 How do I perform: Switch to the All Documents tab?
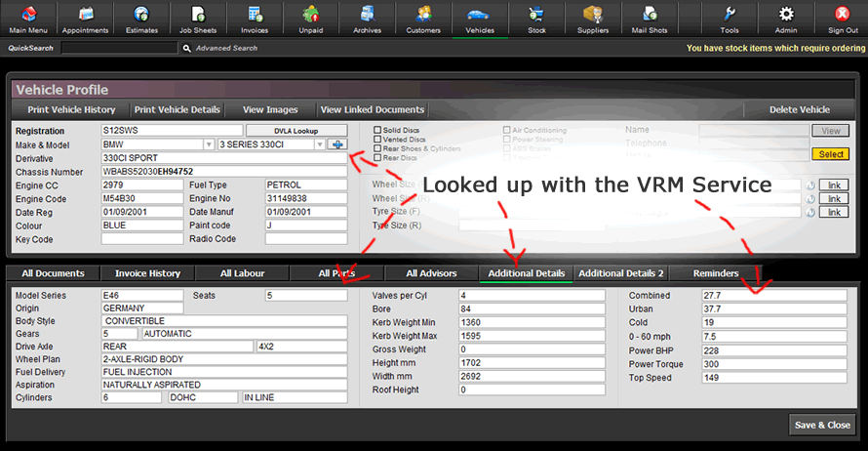[53, 273]
